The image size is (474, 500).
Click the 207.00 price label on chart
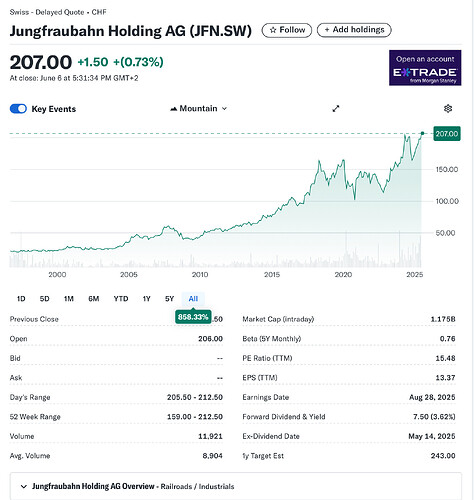tap(447, 134)
